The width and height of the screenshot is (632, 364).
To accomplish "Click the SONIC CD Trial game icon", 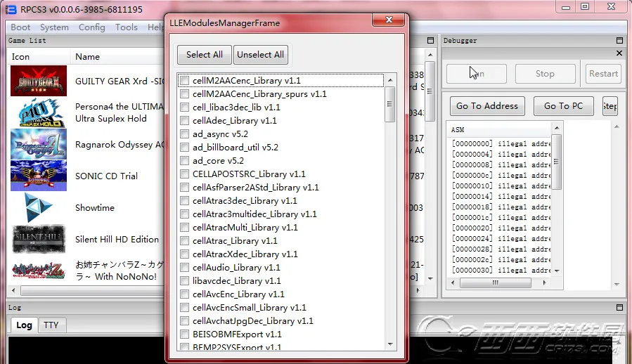I will click(x=39, y=176).
